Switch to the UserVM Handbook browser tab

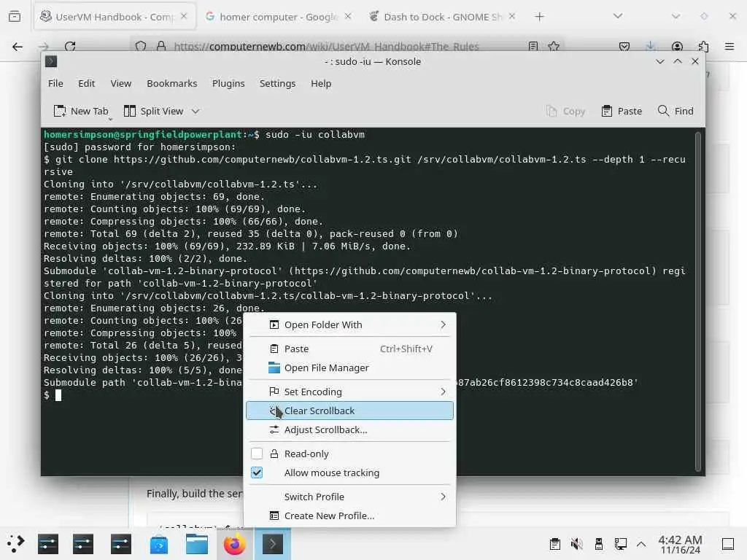tap(115, 17)
